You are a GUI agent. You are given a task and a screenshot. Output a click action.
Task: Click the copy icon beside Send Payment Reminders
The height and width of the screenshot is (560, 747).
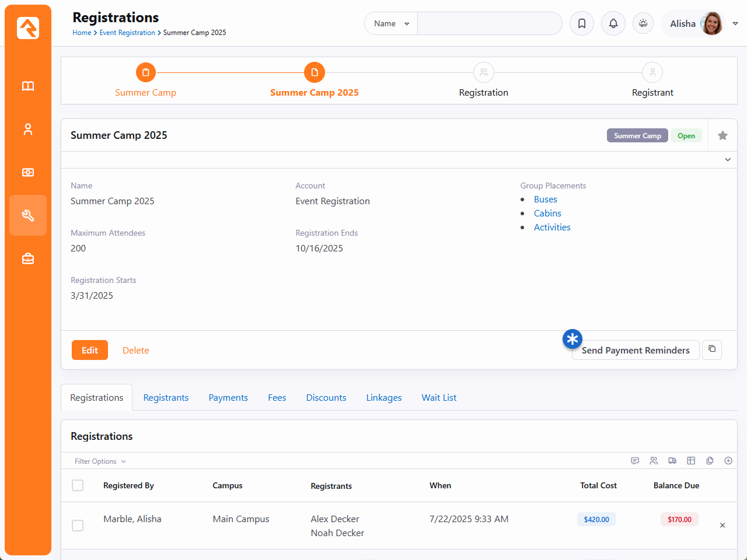[712, 349]
